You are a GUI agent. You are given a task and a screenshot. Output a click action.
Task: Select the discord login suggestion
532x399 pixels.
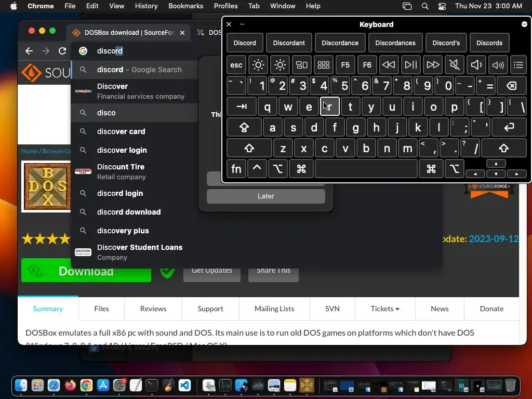pyautogui.click(x=135, y=193)
